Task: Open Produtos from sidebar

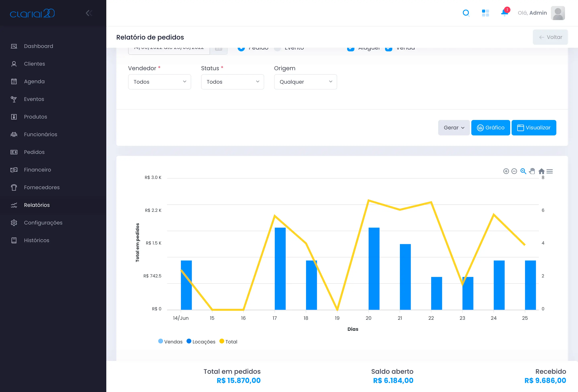Action: [x=35, y=117]
